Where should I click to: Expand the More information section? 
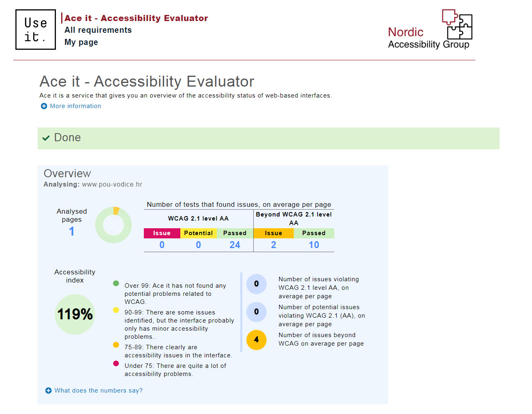coord(75,106)
